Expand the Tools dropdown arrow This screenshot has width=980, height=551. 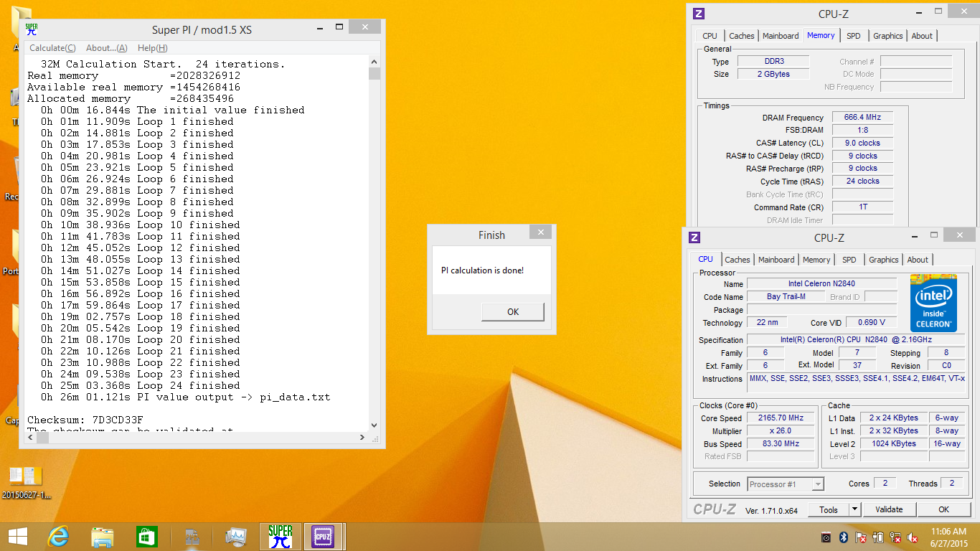point(854,509)
